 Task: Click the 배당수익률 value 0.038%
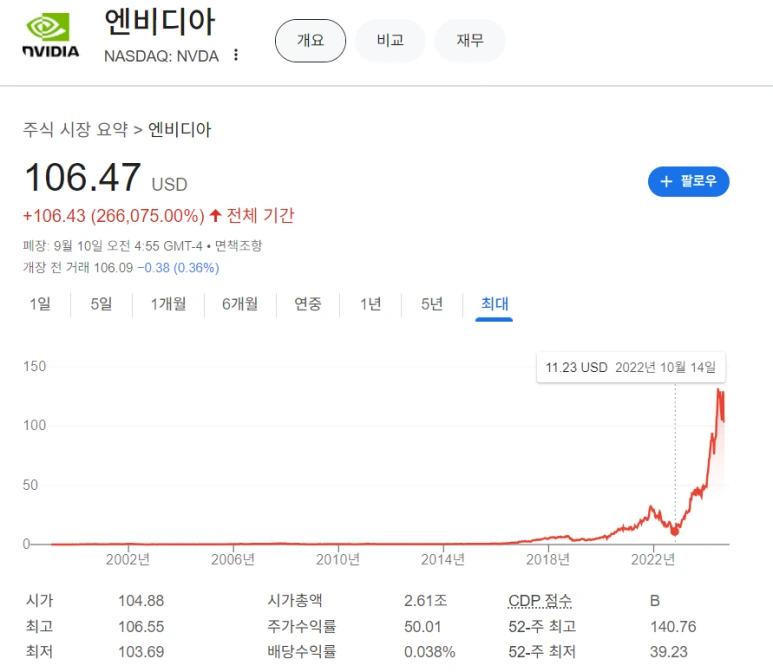tap(429, 652)
